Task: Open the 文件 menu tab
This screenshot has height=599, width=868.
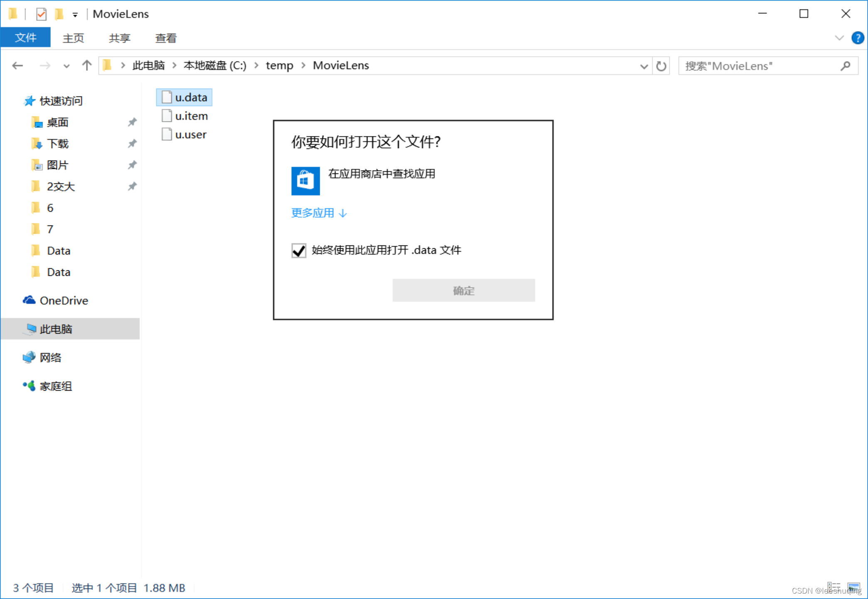Action: click(x=26, y=38)
